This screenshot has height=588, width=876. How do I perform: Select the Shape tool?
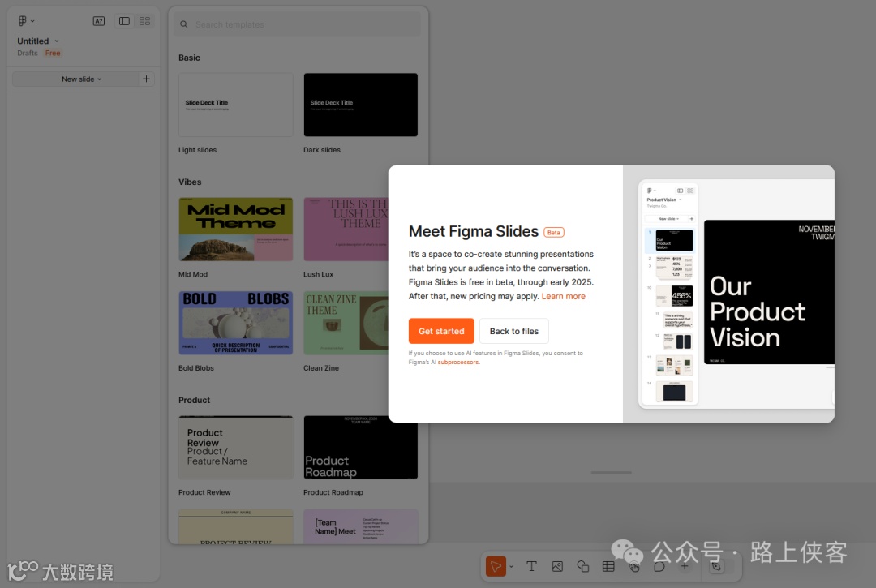tap(582, 566)
